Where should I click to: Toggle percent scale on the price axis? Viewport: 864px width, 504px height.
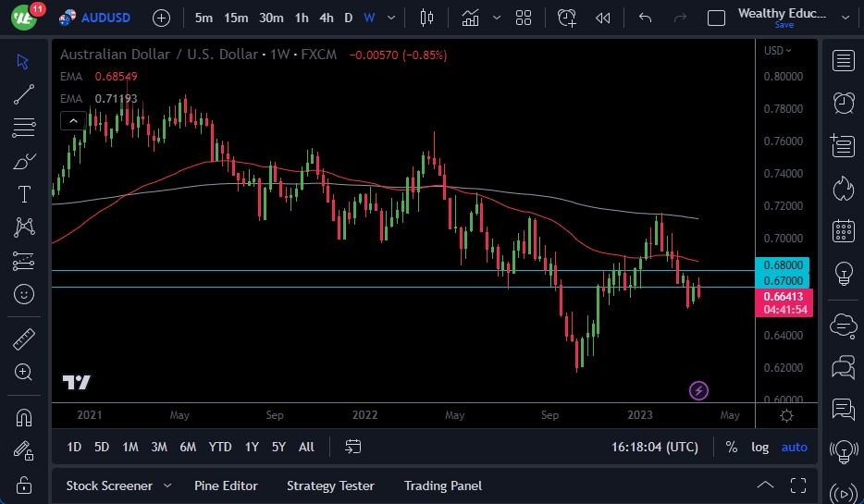pos(732,447)
